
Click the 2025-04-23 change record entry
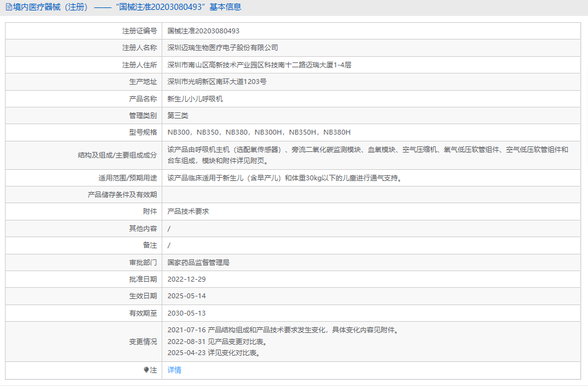213,353
